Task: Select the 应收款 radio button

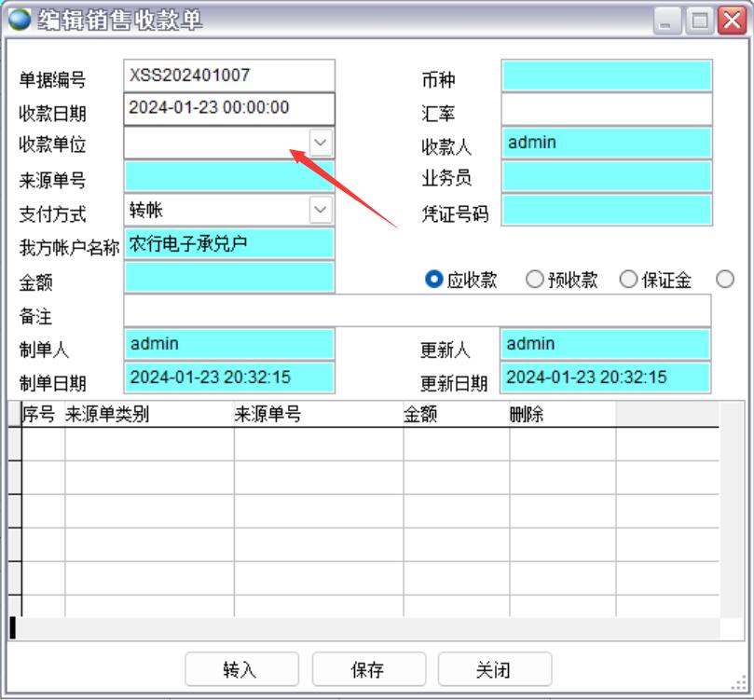Action: coord(434,279)
